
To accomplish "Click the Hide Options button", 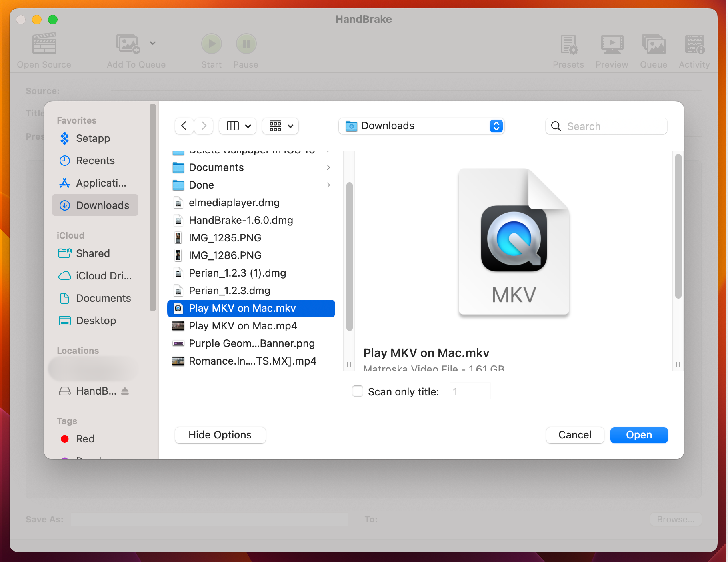I will [220, 435].
